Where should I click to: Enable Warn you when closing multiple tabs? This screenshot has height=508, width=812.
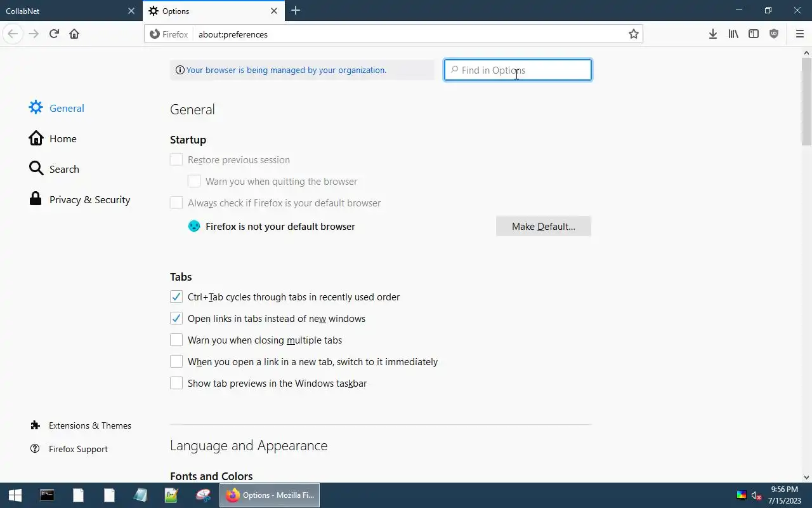pos(176,340)
